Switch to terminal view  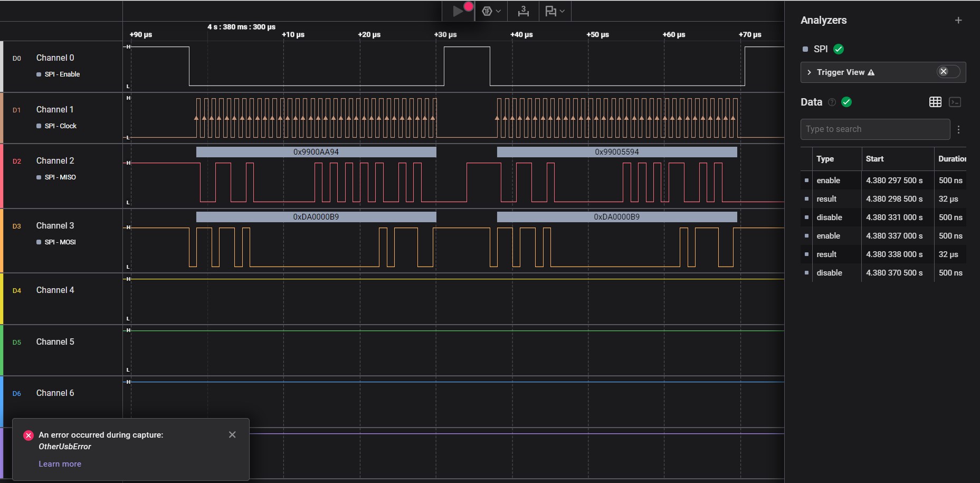(x=955, y=102)
